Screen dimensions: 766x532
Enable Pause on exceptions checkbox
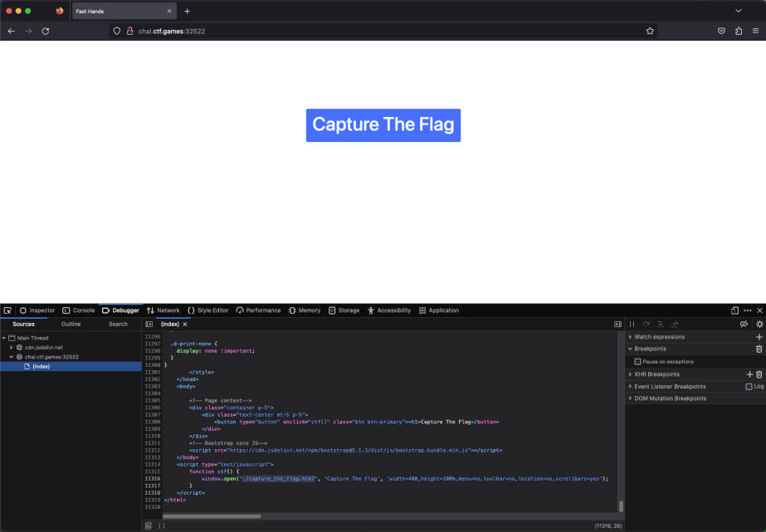point(637,362)
